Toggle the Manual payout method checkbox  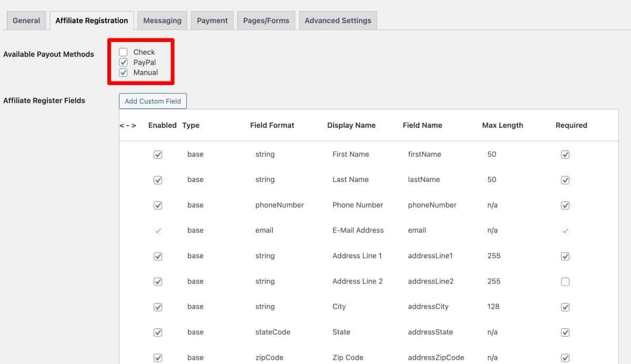point(123,73)
